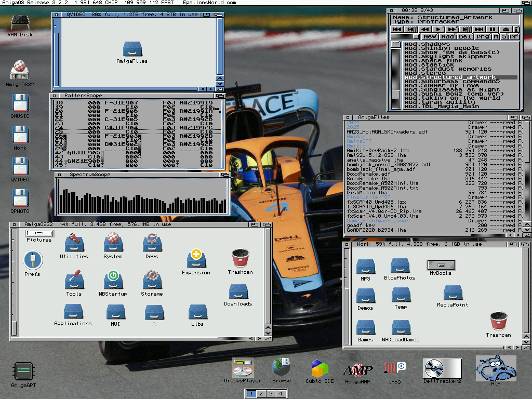Select mod.Sunglasses at Night in the playlist
This screenshot has height=399, width=532.
point(451,89)
